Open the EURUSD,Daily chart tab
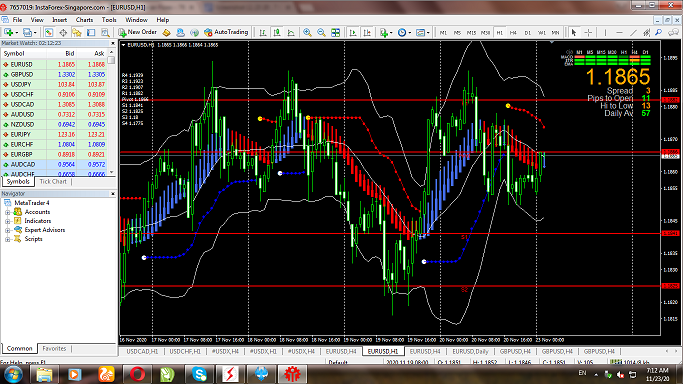Viewport: 683px width, 384px height. click(470, 351)
